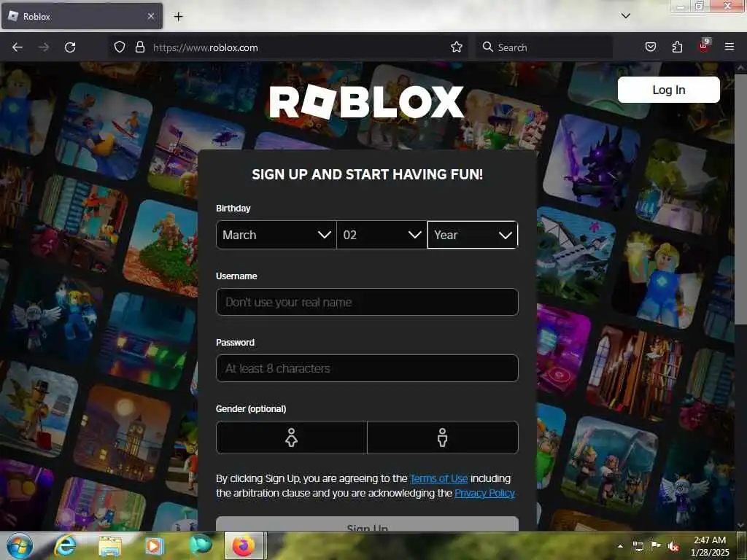Click the search magnifier icon
747x560 pixels.
coord(487,47)
